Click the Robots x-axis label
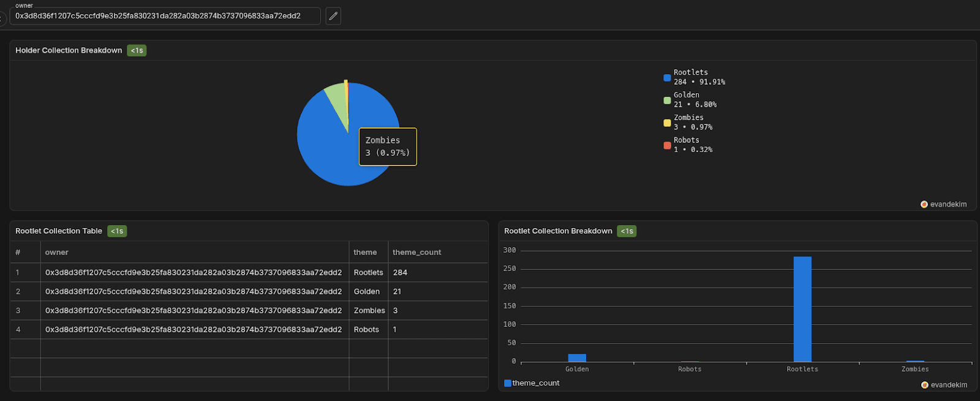 (690, 369)
